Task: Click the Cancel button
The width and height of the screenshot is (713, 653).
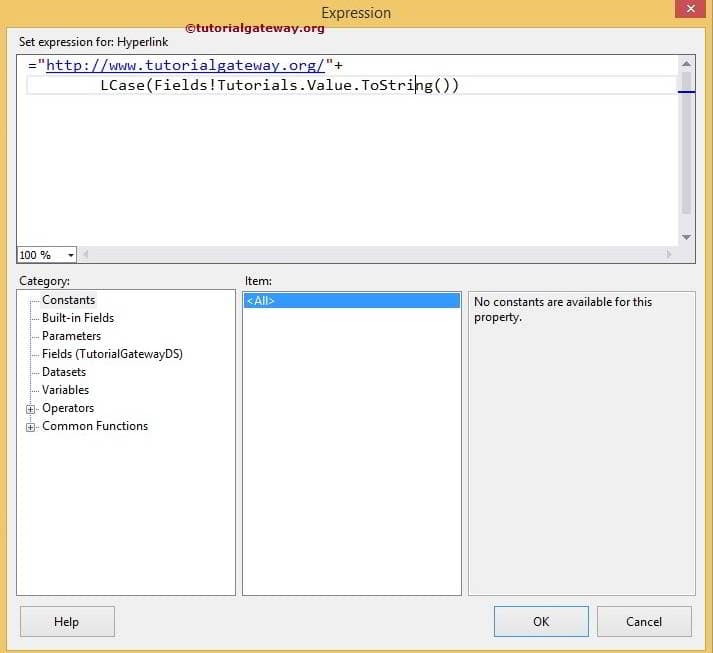Action: pyautogui.click(x=644, y=621)
